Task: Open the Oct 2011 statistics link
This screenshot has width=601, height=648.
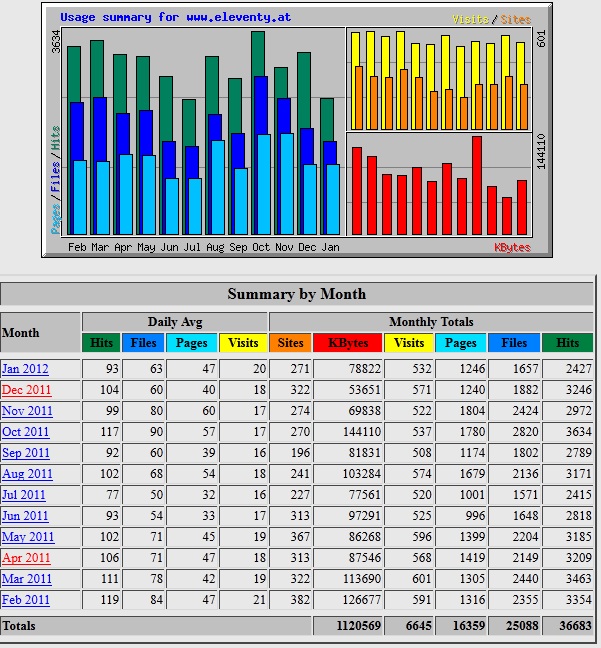Action: (x=26, y=432)
